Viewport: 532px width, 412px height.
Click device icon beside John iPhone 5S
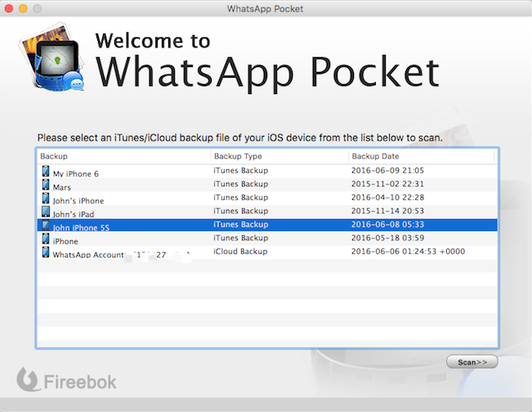point(46,226)
